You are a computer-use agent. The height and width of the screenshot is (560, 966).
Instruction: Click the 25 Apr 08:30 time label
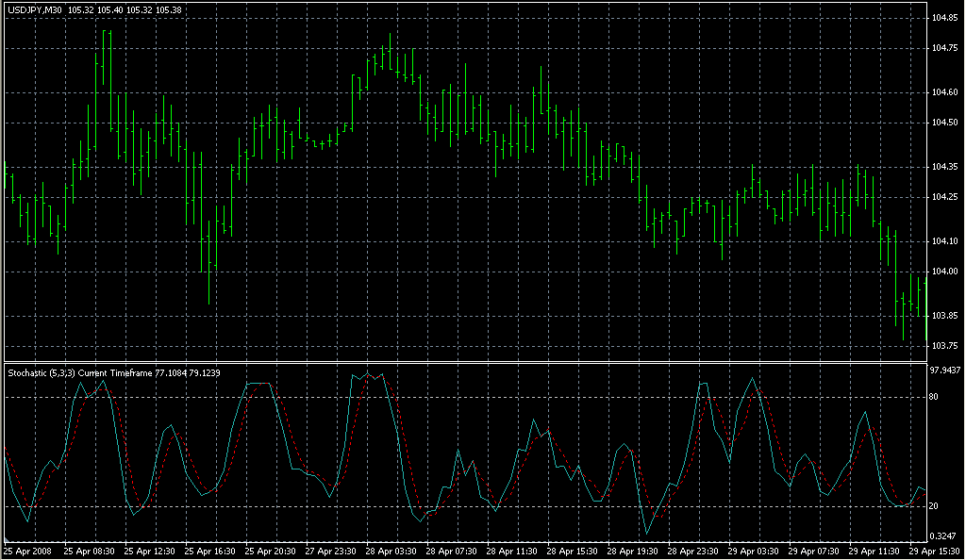pos(90,550)
